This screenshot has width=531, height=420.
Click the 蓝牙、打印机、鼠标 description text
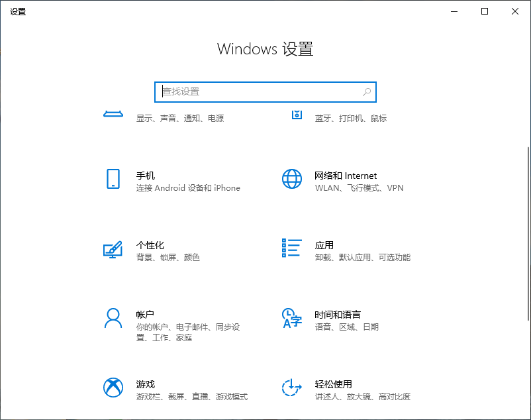[x=351, y=119]
